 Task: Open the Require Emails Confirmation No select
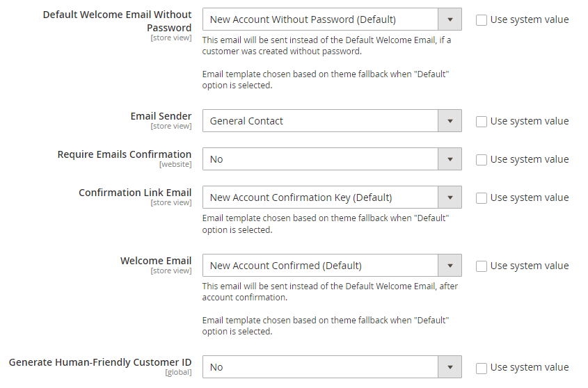pyautogui.click(x=320, y=159)
